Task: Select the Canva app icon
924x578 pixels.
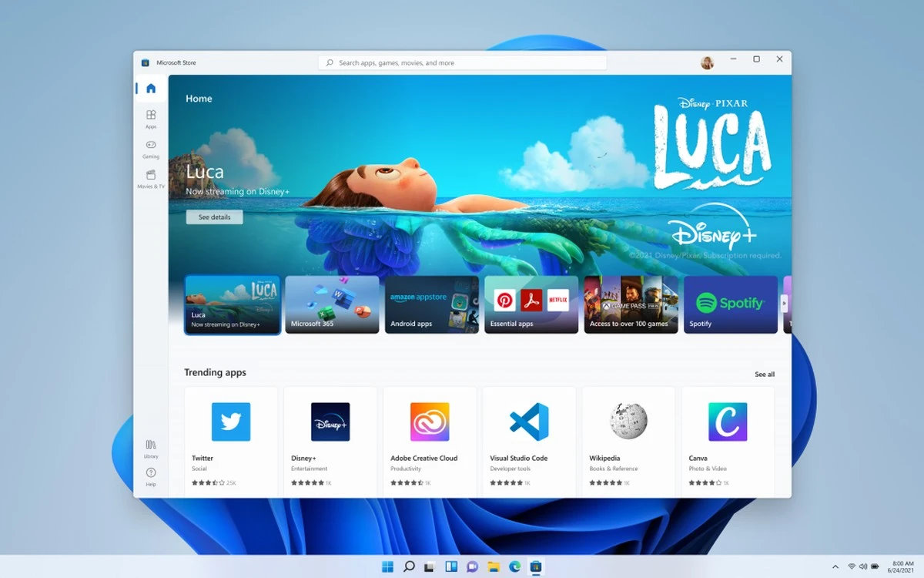Action: [x=727, y=422]
